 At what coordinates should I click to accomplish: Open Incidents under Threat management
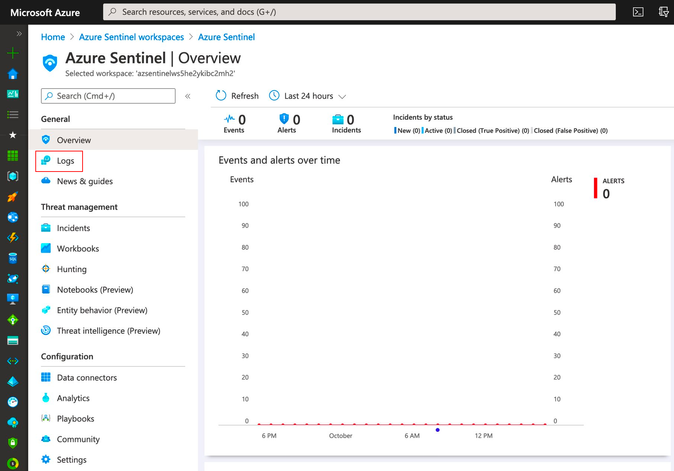(74, 228)
